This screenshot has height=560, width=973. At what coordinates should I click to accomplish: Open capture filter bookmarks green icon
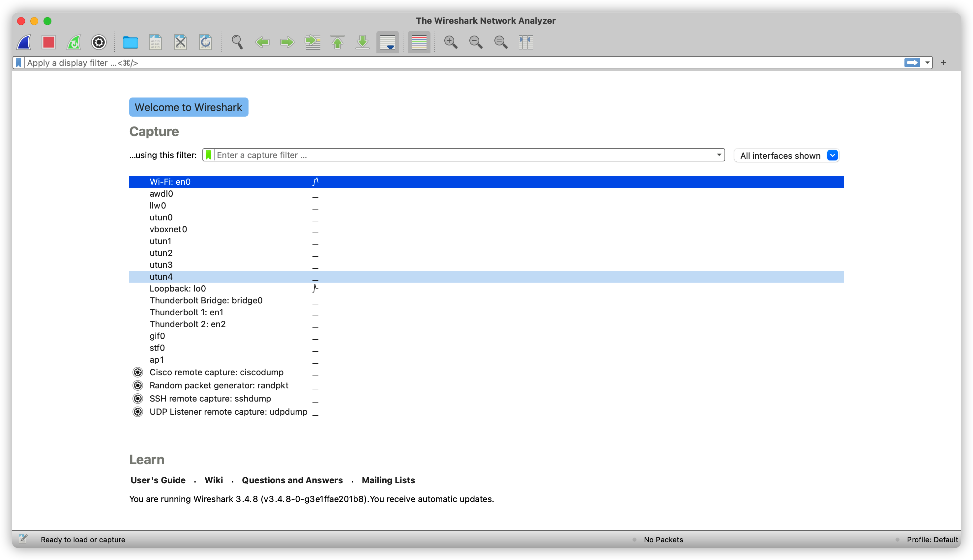(208, 155)
